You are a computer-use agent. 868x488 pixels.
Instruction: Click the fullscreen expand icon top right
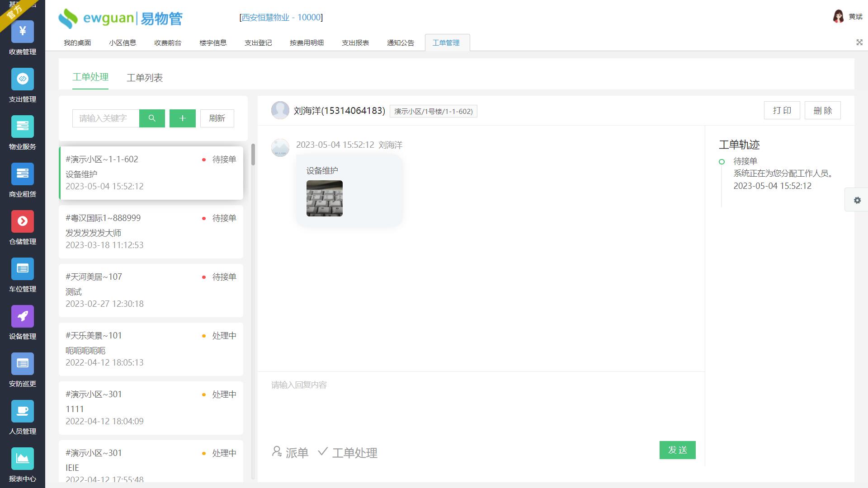point(859,42)
